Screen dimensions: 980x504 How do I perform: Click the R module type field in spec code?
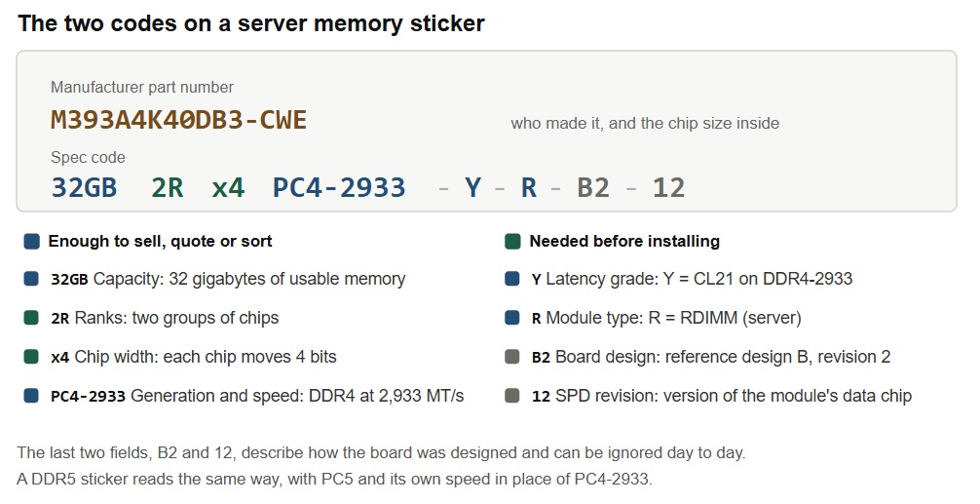click(x=529, y=187)
